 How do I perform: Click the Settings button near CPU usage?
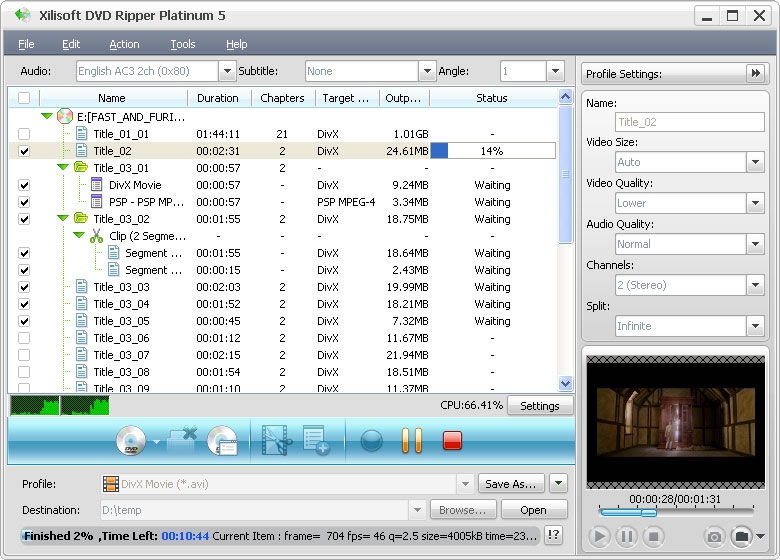pos(540,406)
